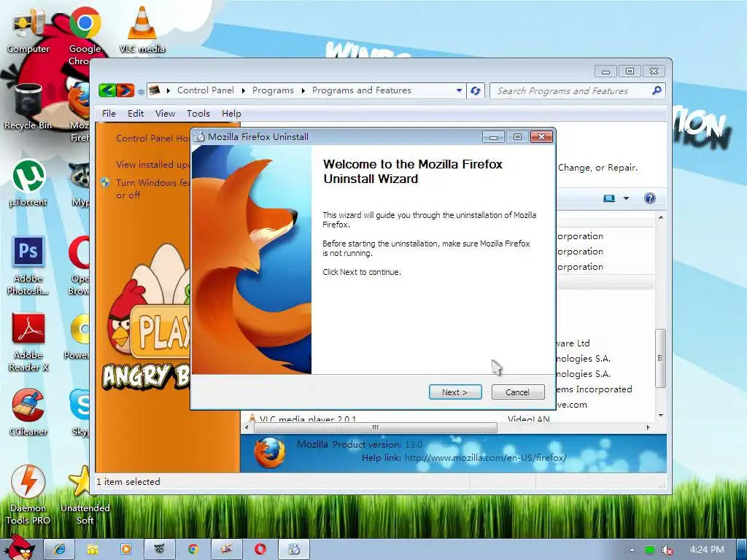This screenshot has height=560, width=747.
Task: Open Internet Explorer from taskbar
Action: (60, 549)
